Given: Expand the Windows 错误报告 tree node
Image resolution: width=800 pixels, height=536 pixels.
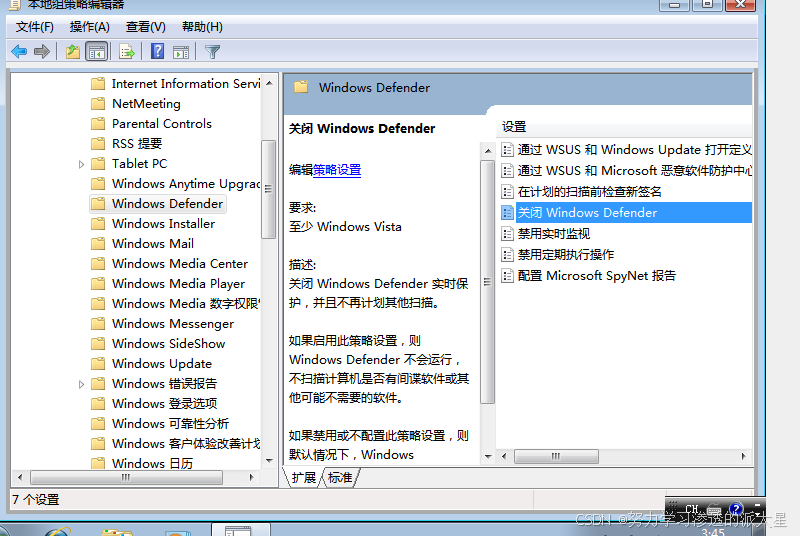Looking at the screenshot, I should point(81,384).
